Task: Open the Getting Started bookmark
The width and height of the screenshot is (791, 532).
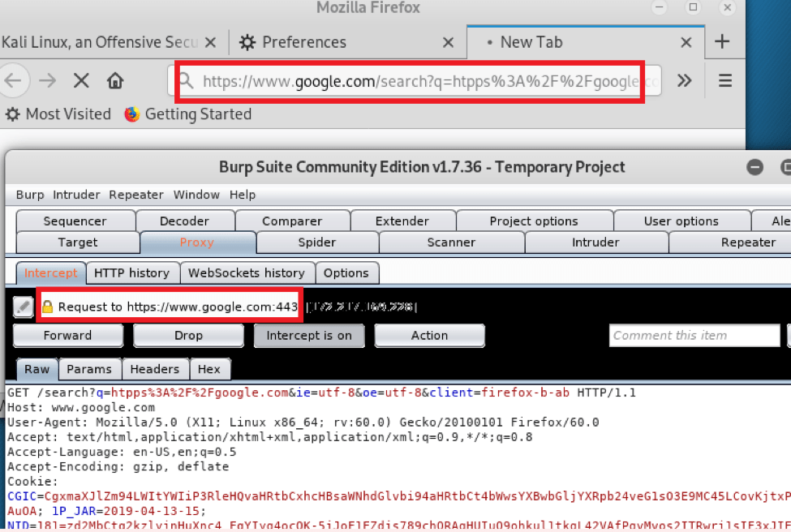Action: 188,114
